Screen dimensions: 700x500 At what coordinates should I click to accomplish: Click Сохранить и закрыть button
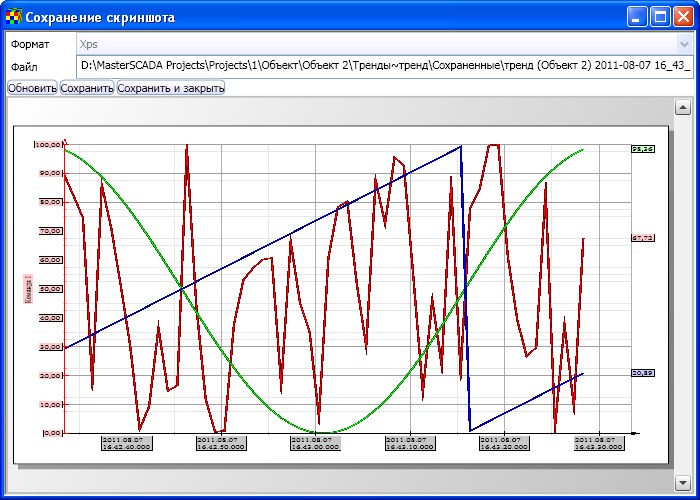[x=171, y=88]
